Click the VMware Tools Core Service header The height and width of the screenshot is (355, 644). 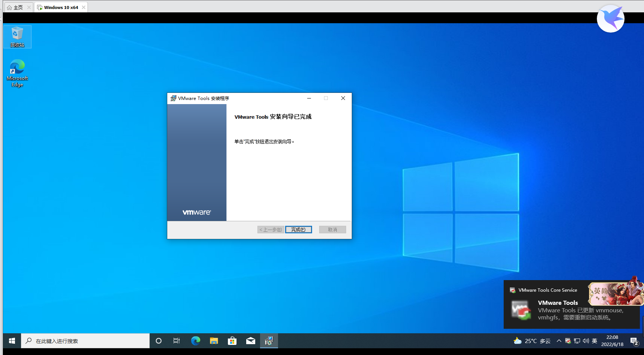(547, 290)
